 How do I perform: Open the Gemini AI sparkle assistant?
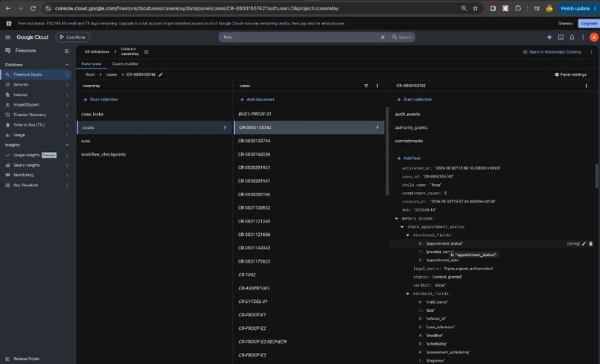549,37
